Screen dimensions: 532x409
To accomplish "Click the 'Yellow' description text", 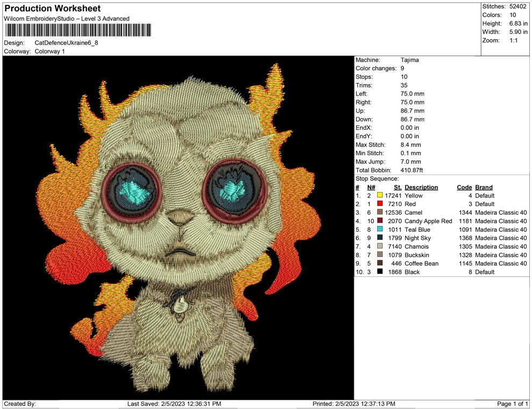I will (x=414, y=195).
